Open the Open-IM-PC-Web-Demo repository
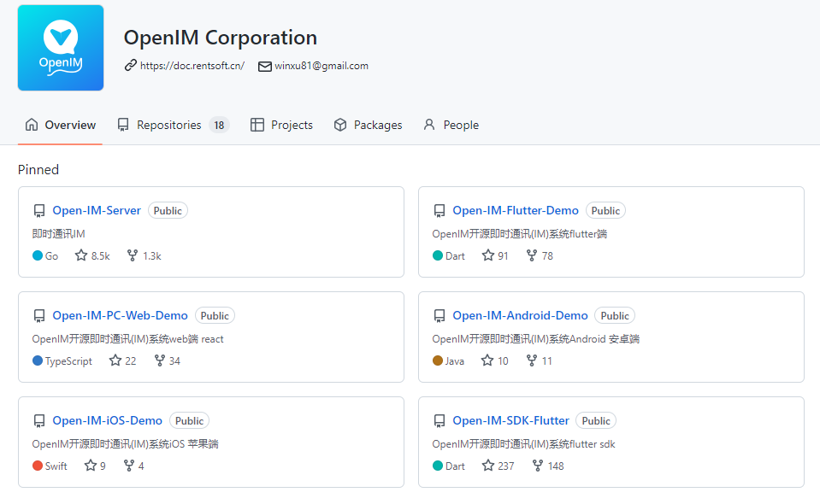Viewport: 820px width, 504px height. [120, 315]
